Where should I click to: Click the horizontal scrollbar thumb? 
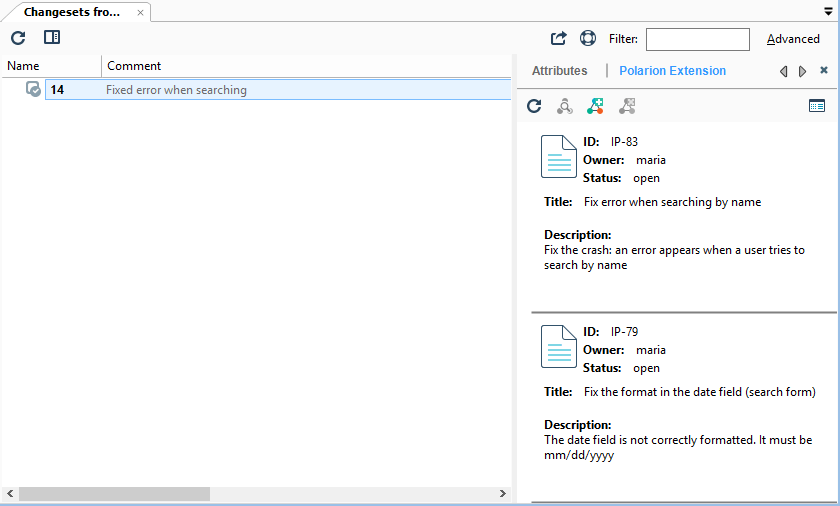point(114,494)
